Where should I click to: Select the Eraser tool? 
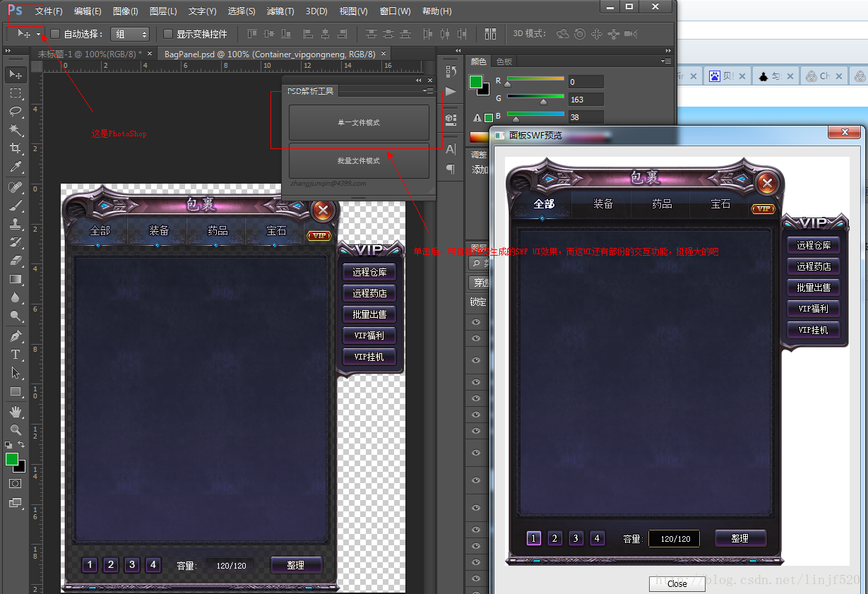pos(16,261)
